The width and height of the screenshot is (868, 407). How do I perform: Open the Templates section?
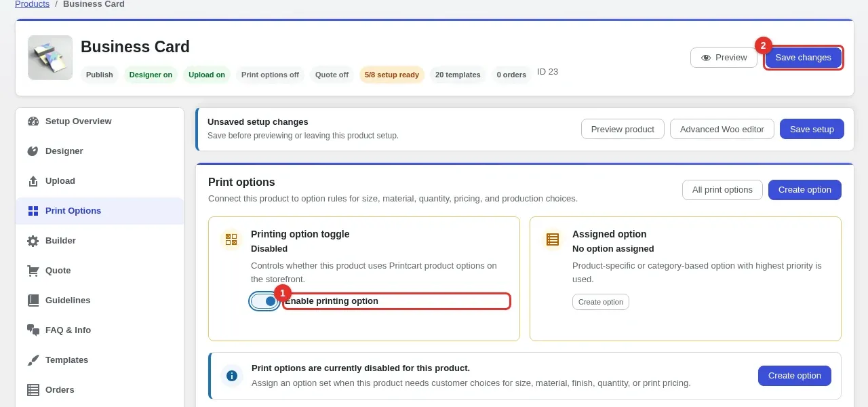pyautogui.click(x=99, y=360)
